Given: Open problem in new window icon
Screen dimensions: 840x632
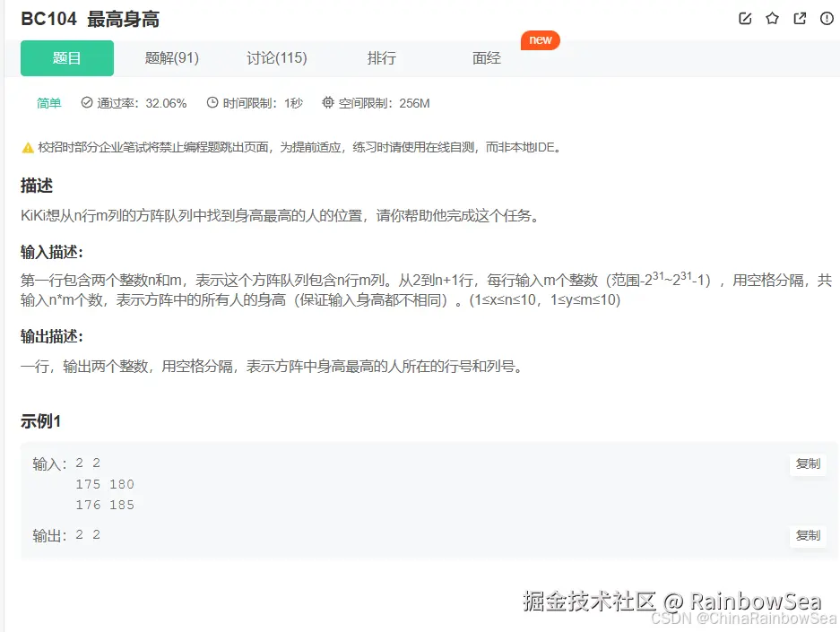Looking at the screenshot, I should 799,18.
